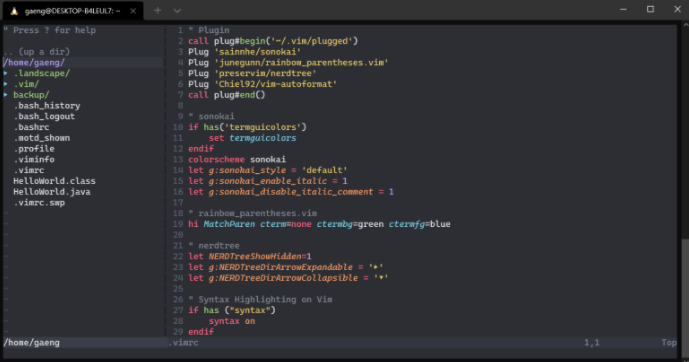The height and width of the screenshot is (362, 689).
Task: Click the " sonokai comment line
Action: pyautogui.click(x=211, y=116)
